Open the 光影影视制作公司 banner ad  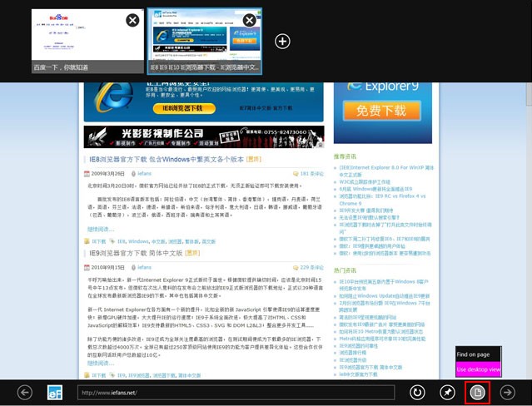tap(204, 136)
